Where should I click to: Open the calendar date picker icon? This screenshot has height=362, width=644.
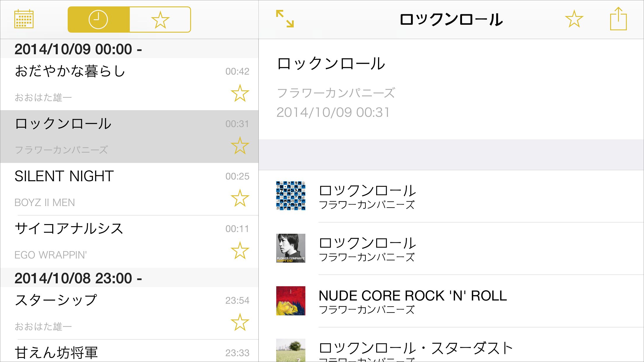[24, 19]
